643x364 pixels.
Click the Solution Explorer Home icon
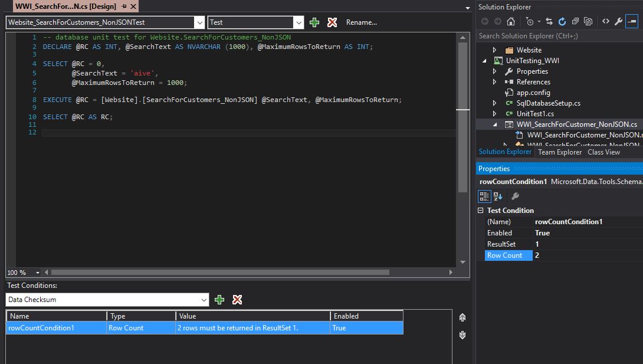511,21
